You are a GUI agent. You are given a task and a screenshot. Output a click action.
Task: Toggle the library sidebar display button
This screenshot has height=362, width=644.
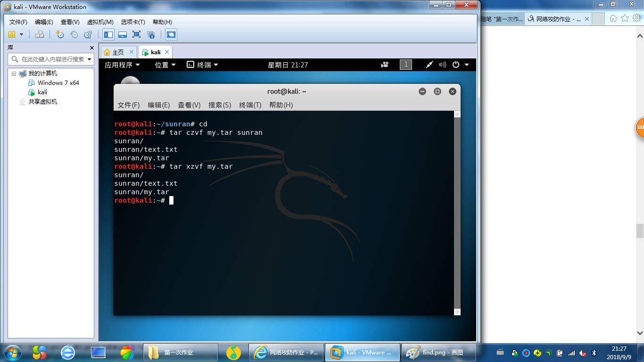[108, 34]
